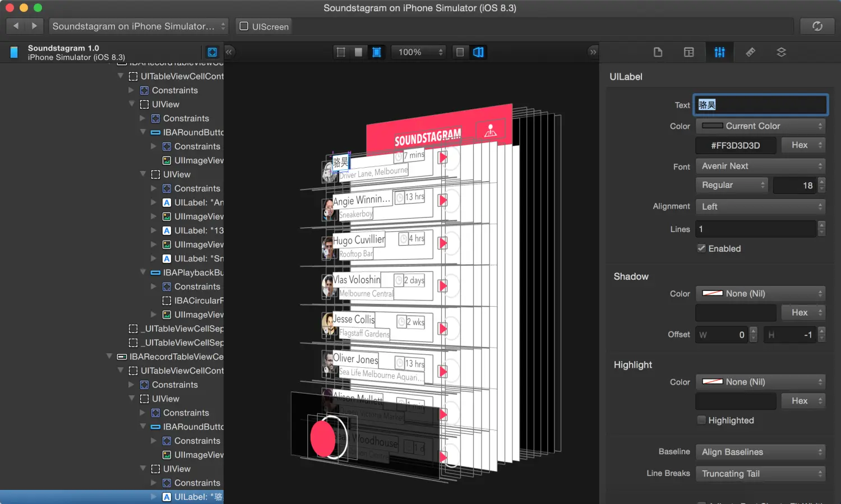Click the red record circle on the canvas
This screenshot has width=841, height=504.
[x=322, y=439]
